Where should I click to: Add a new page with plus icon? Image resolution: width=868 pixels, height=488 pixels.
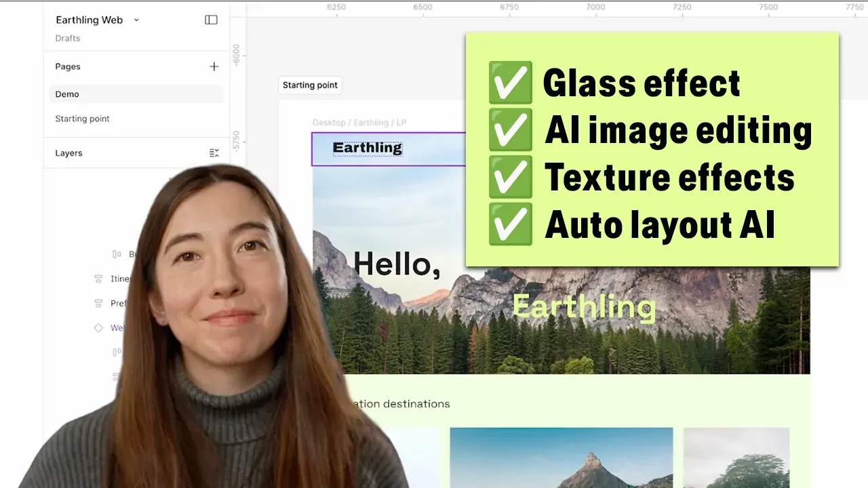pyautogui.click(x=214, y=66)
